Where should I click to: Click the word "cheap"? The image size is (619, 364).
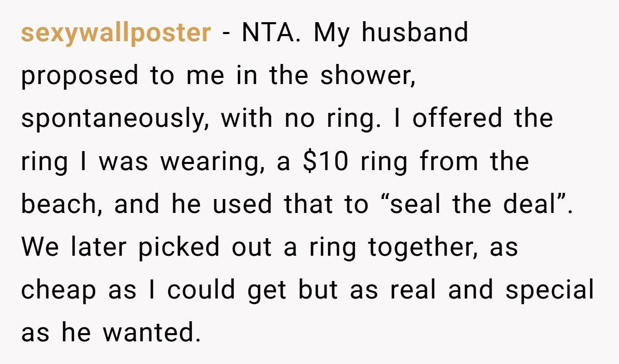pos(58,290)
